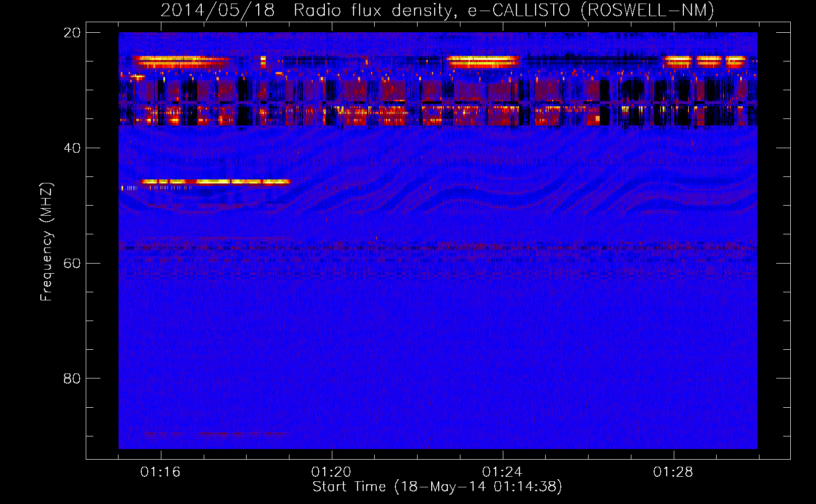This screenshot has width=816, height=504.
Task: Click the 01:24 time tick label
Action: (x=502, y=472)
